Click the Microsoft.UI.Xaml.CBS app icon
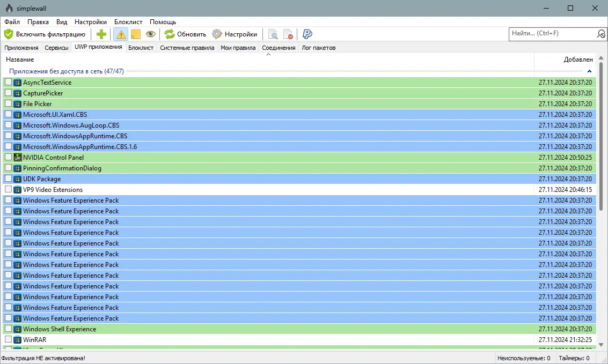The height and width of the screenshot is (364, 608). [x=18, y=115]
